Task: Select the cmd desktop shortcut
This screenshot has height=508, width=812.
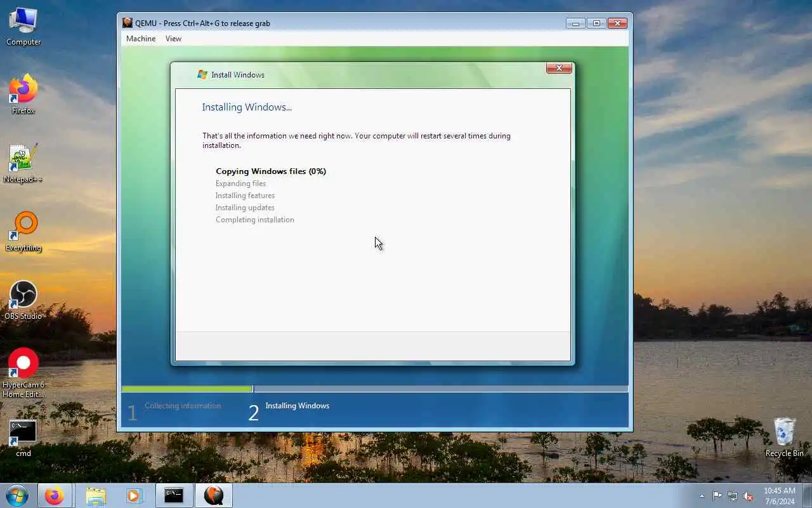Action: [23, 438]
